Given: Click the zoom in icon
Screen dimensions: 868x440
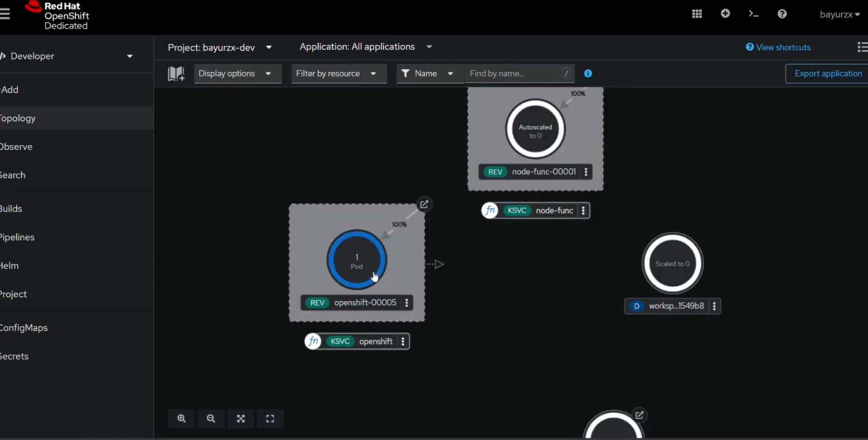Looking at the screenshot, I should pos(181,419).
